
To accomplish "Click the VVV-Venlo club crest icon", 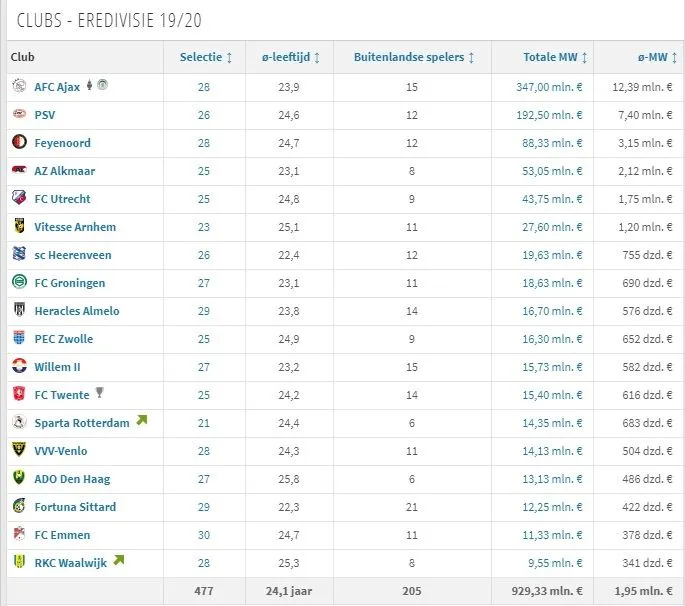I will click(18, 451).
